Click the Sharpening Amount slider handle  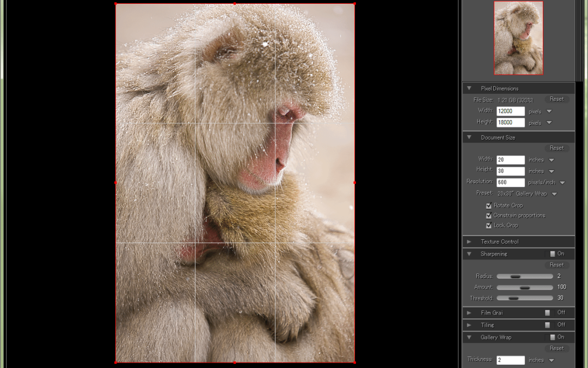tap(525, 287)
